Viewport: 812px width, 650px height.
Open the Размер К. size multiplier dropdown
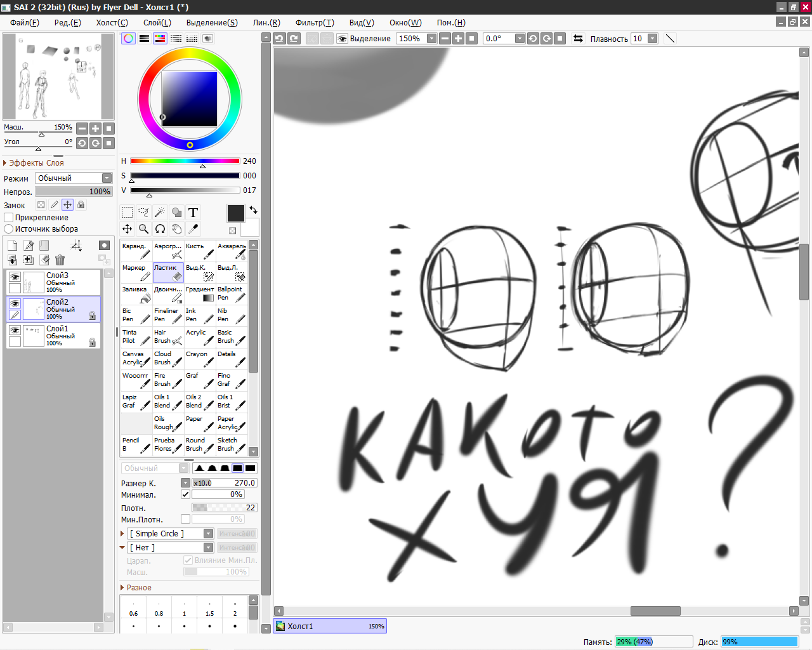(x=185, y=483)
